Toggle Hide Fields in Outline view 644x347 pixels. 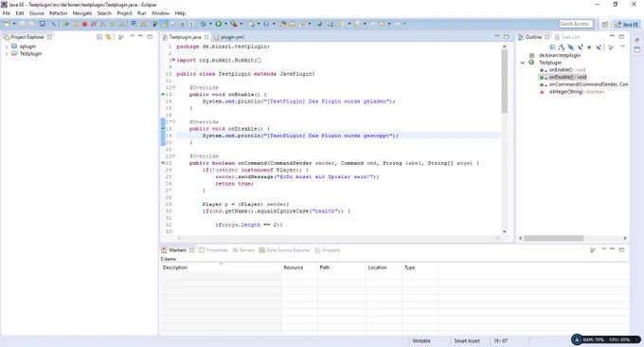pos(570,47)
